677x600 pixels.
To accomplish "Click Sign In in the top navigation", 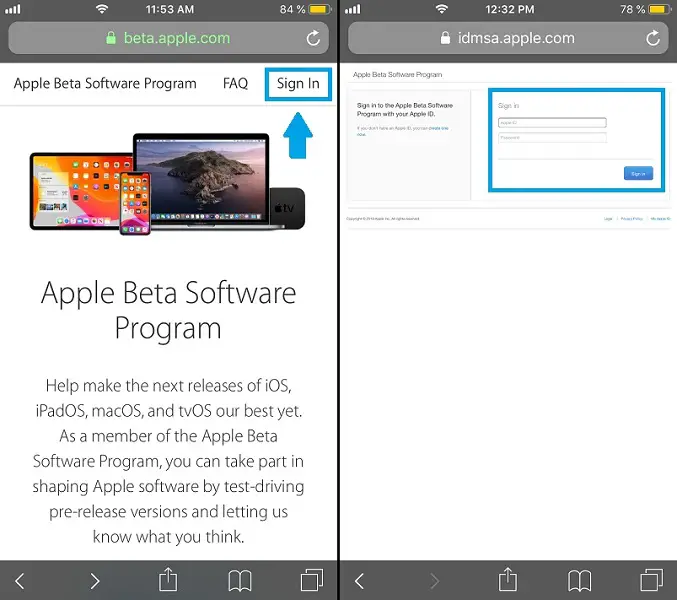I will coord(298,84).
